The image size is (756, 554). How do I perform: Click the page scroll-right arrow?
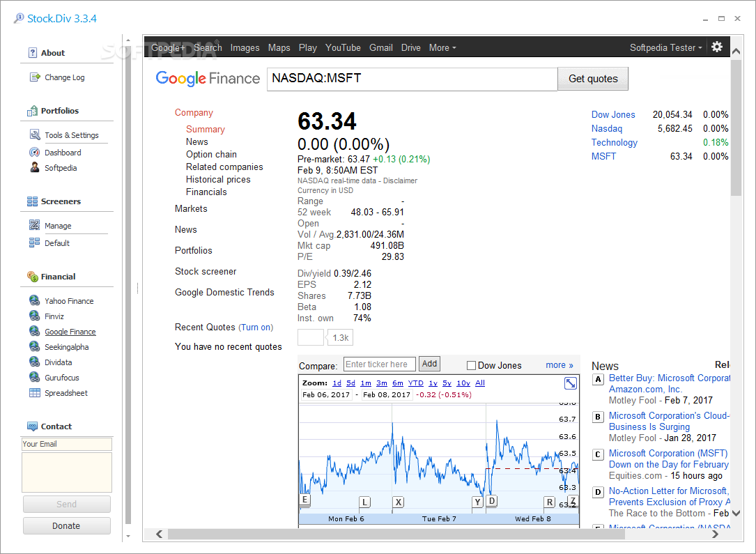715,534
